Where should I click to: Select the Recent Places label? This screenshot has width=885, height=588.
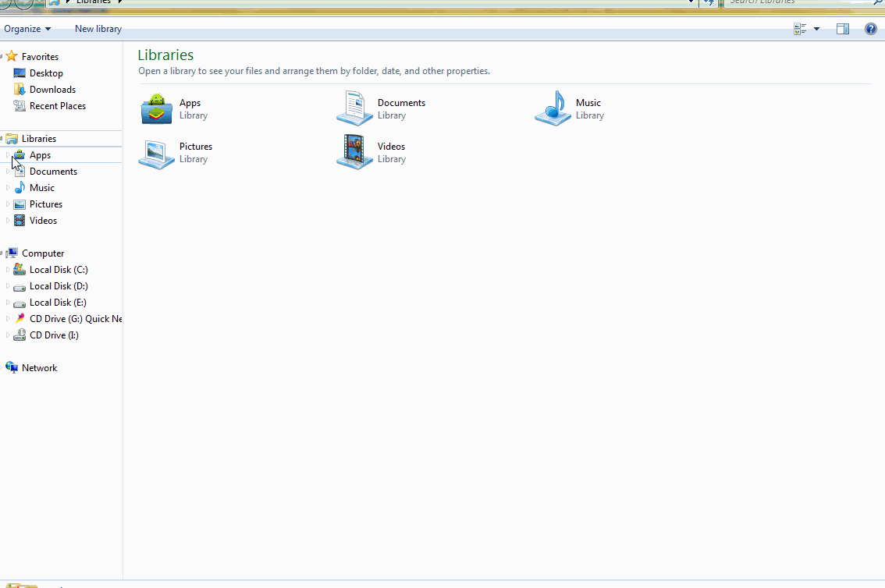click(58, 106)
